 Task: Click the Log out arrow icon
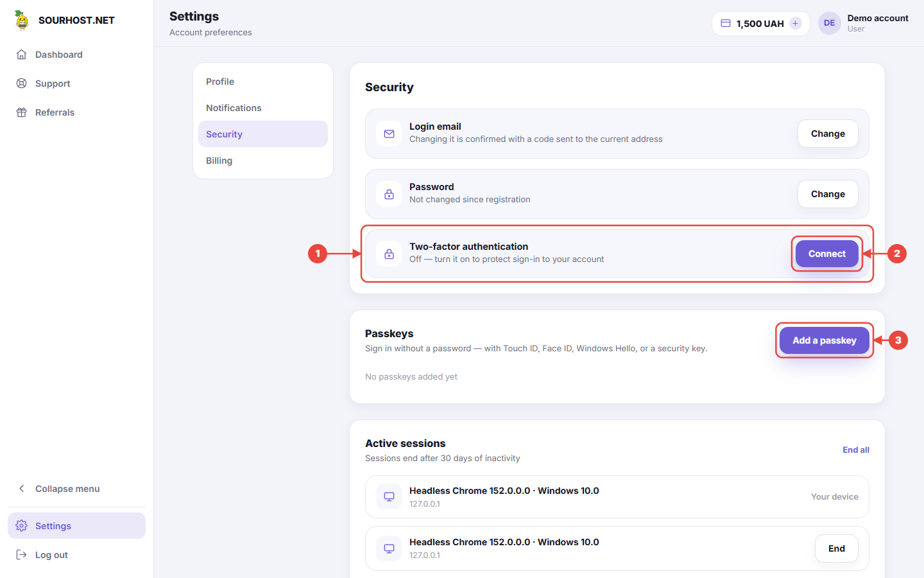[x=22, y=555]
